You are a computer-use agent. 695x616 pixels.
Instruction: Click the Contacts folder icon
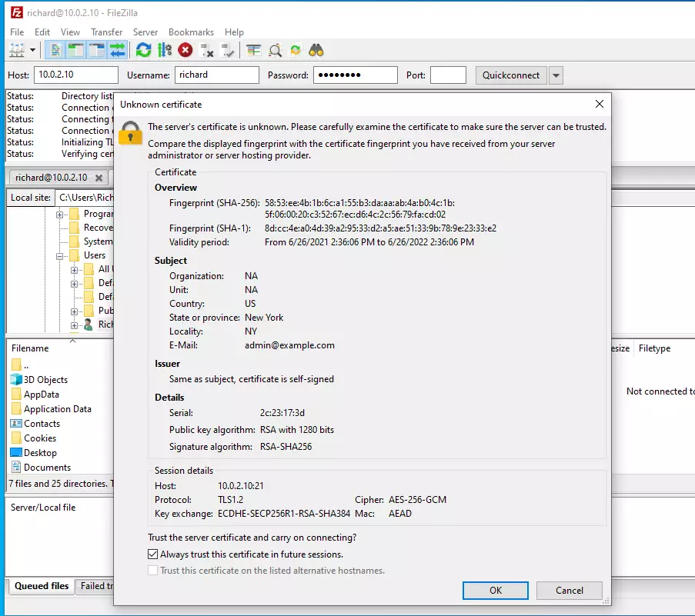pyautogui.click(x=16, y=424)
